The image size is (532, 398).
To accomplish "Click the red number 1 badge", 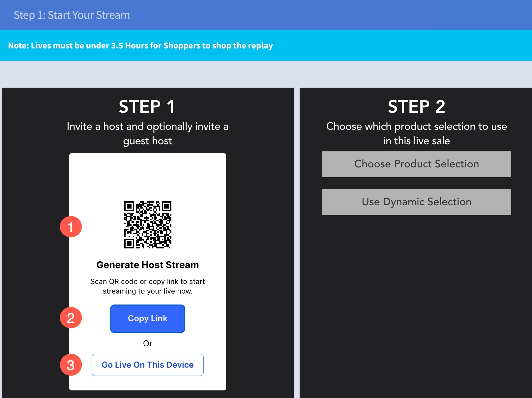I will pos(71,227).
